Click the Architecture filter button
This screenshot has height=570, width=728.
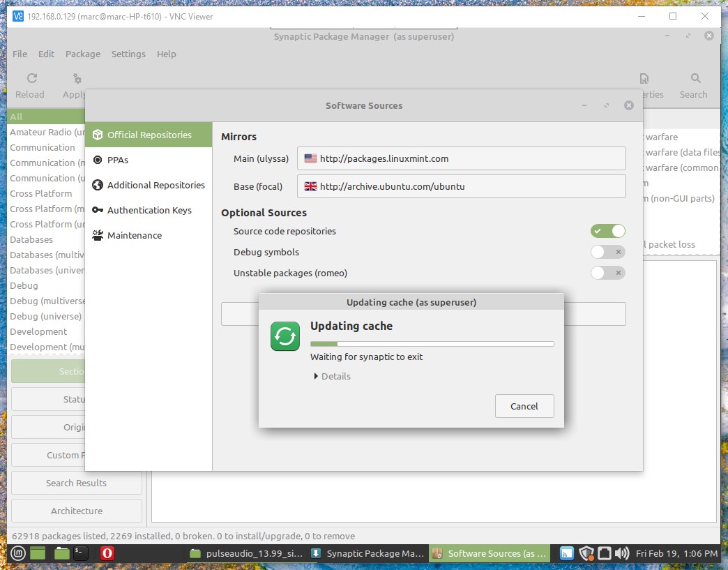point(77,511)
